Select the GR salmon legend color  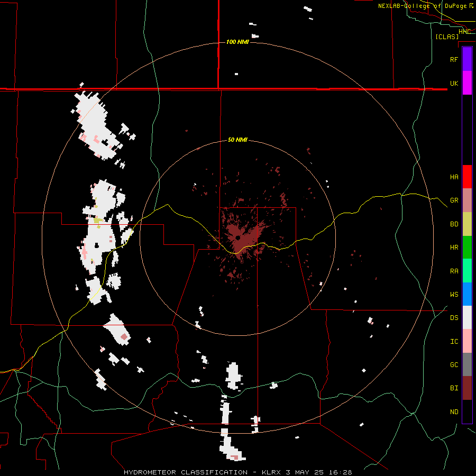[467, 200]
